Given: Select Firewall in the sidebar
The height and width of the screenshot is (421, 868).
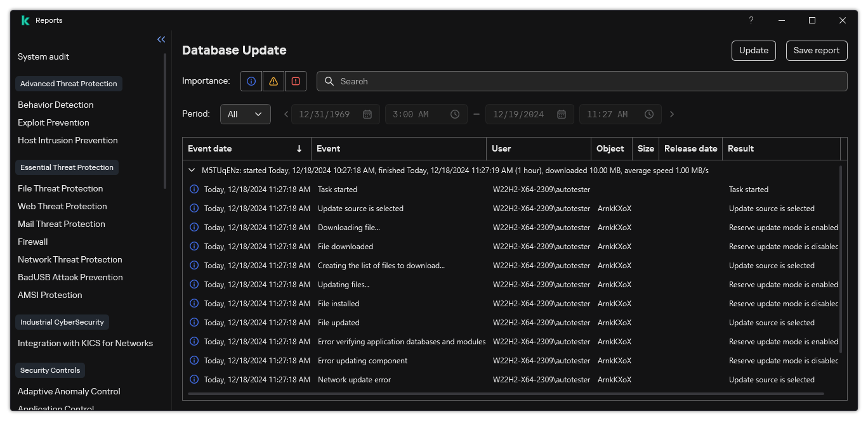Looking at the screenshot, I should coord(32,242).
